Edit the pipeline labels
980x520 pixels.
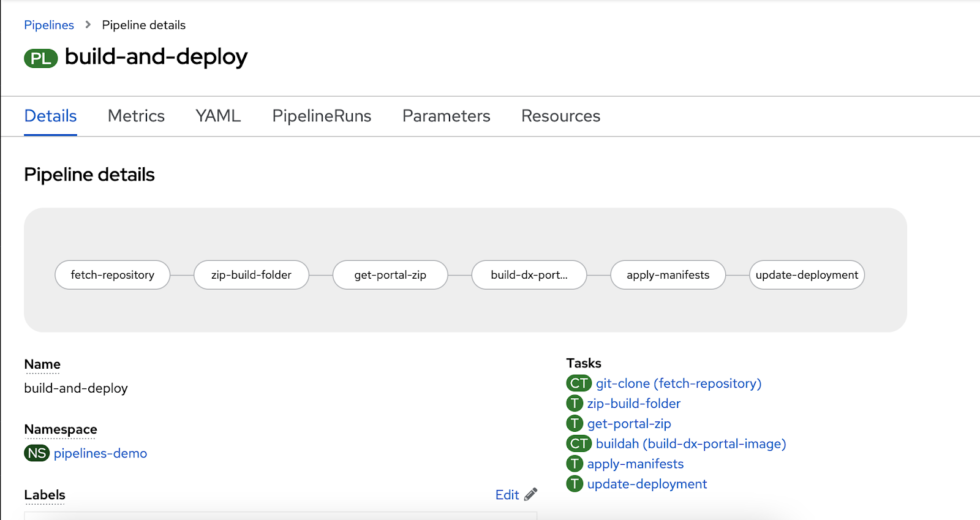pos(507,495)
